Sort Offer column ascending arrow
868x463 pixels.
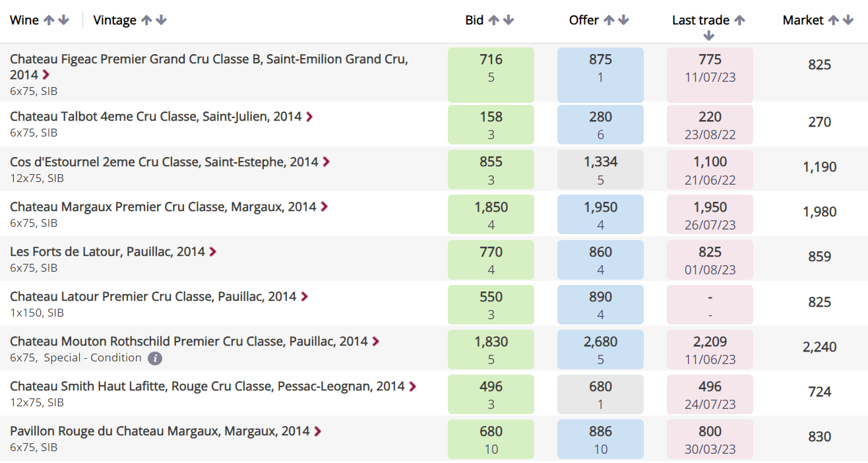point(609,20)
